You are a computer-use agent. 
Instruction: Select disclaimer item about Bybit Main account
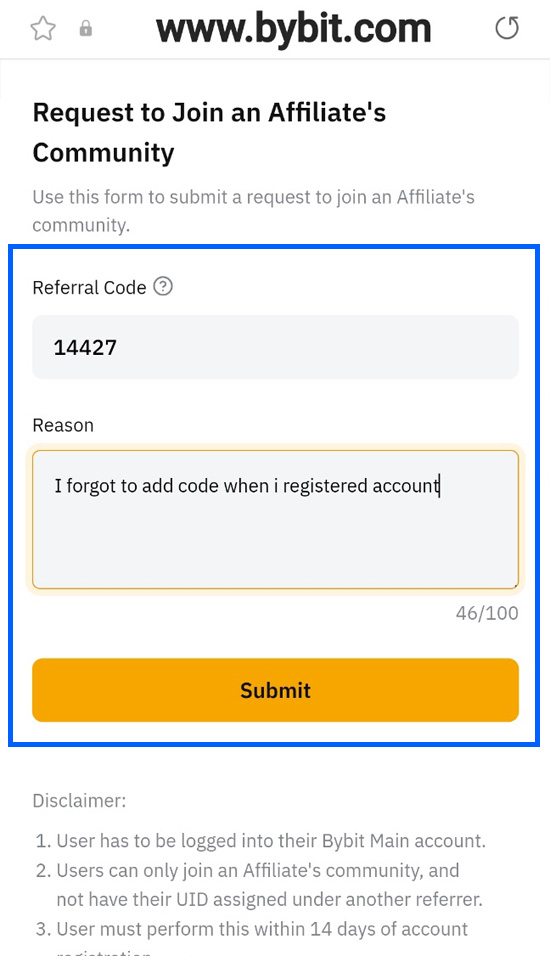[x=261, y=841]
